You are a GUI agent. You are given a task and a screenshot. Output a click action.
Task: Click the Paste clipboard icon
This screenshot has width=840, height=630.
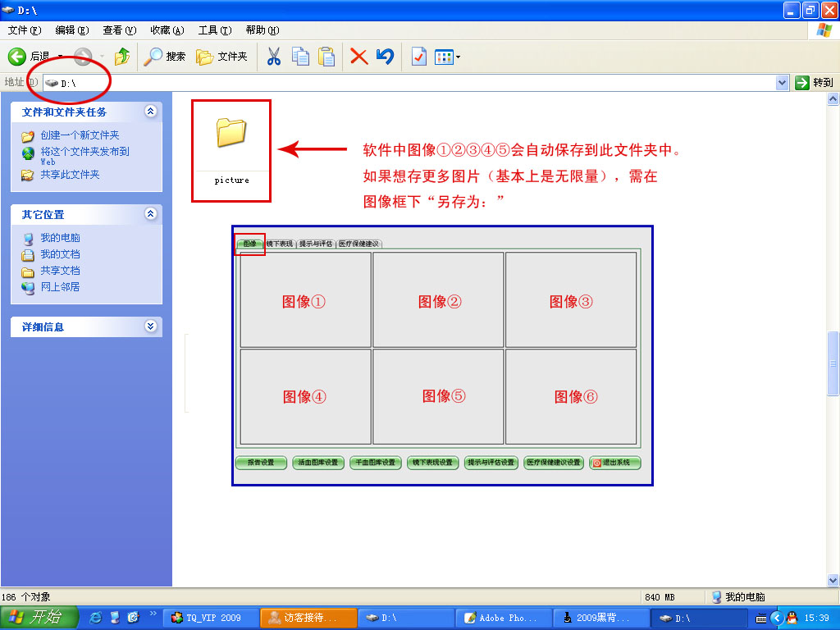[x=326, y=57]
